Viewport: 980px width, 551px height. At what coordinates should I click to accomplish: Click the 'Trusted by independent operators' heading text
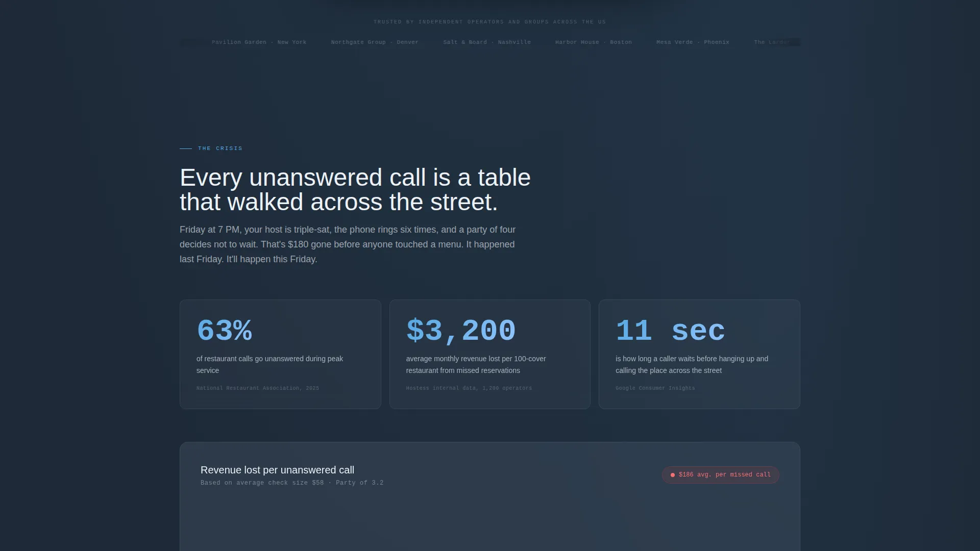(x=489, y=22)
